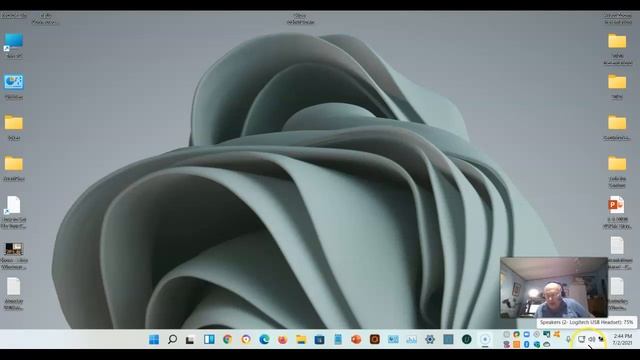The image size is (640, 360).
Task: Launch Microsoft Edge from the taskbar
Action: (264, 339)
